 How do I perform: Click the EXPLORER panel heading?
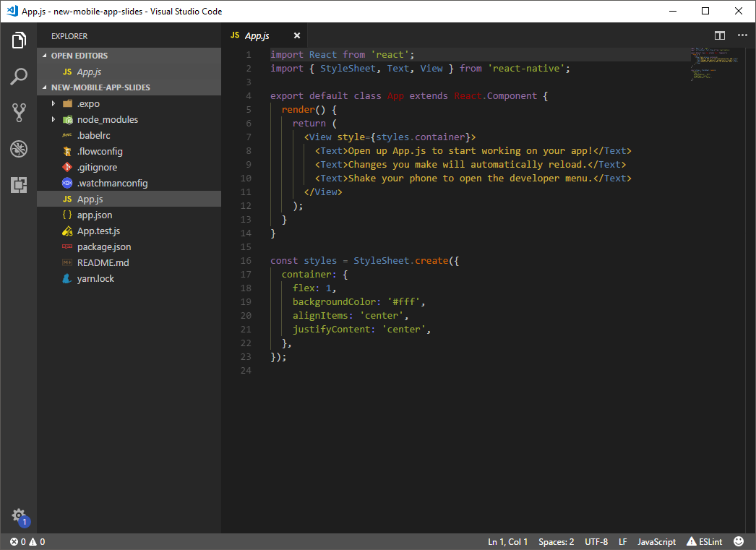tap(69, 36)
